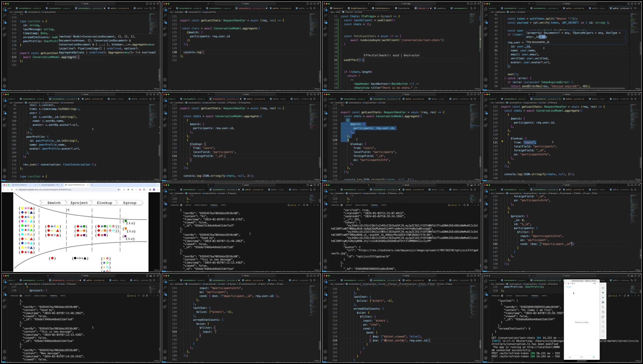Switch to the EmptyView.tsx tab
This screenshot has width=643, height=364.
404,8
